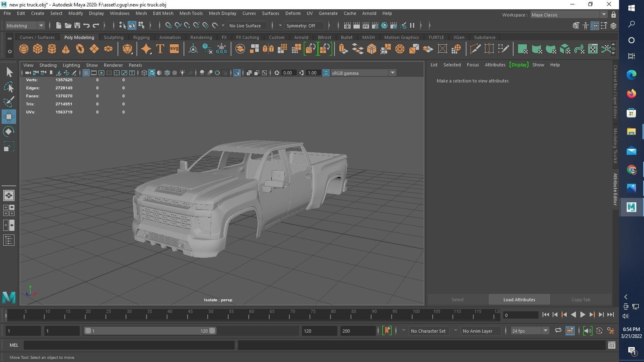Open the No Character Set dropdown
The height and width of the screenshot is (362, 644).
click(x=429, y=331)
